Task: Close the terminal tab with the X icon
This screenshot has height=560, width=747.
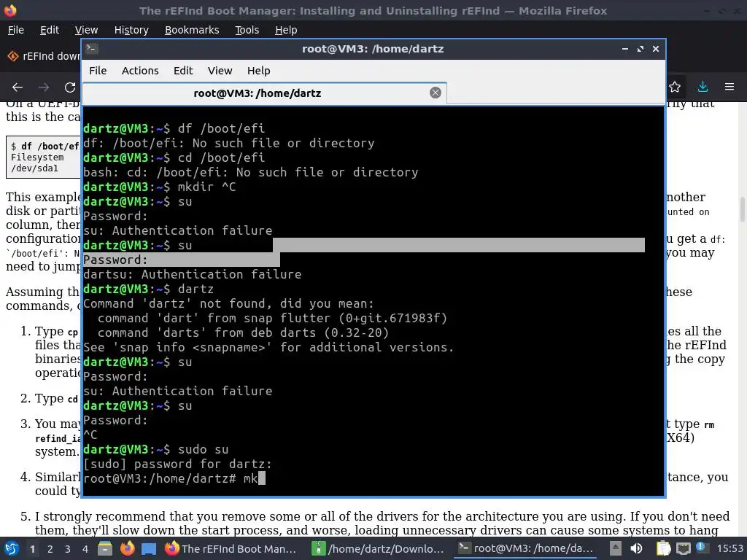Action: (x=435, y=93)
